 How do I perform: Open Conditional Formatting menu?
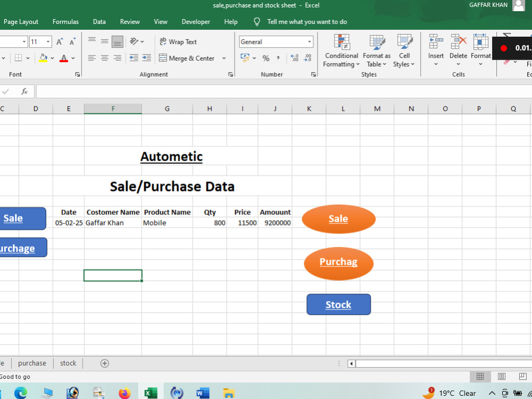pyautogui.click(x=342, y=51)
